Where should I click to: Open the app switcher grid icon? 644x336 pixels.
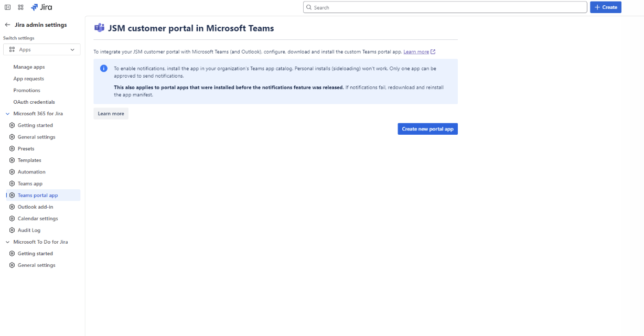tap(21, 7)
